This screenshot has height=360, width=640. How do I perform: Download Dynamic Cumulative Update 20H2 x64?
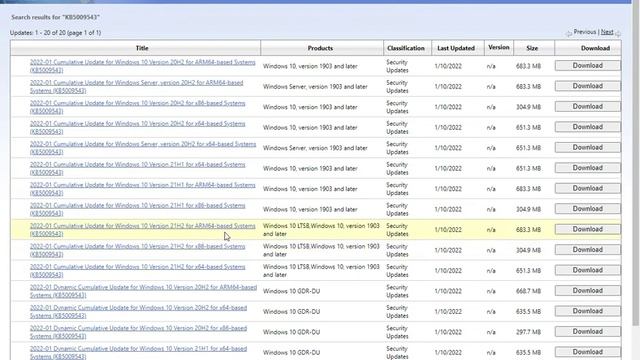click(x=587, y=311)
